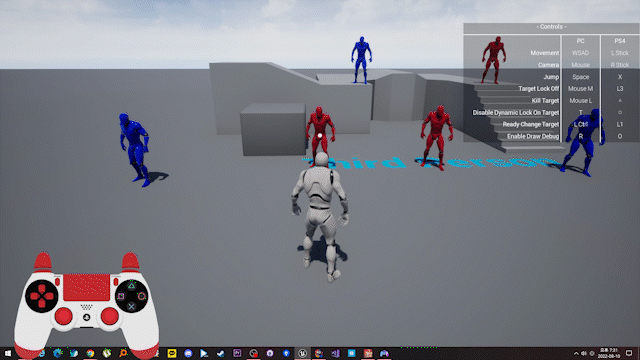Open the taskbar clock and date
640x360 pixels.
(x=609, y=353)
